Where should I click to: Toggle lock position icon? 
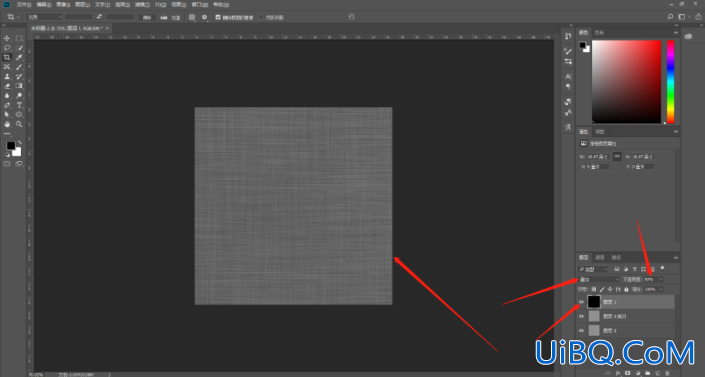[610, 289]
